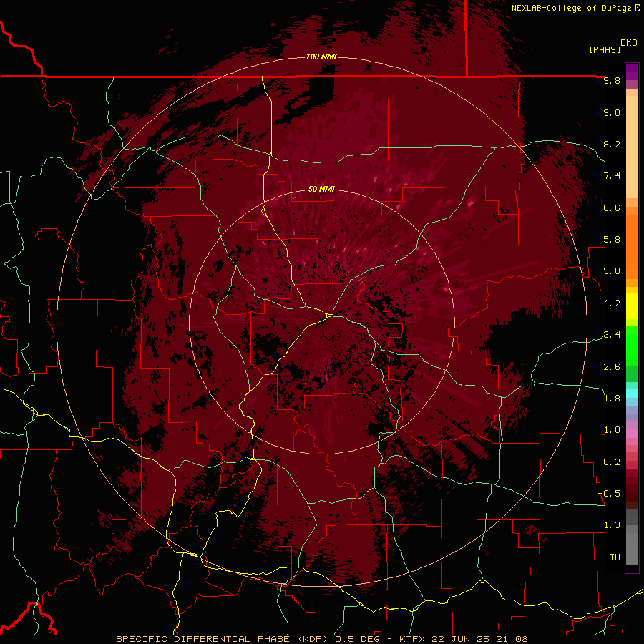Select the 6.6 scale label
The height and width of the screenshot is (644, 644).
coord(612,208)
